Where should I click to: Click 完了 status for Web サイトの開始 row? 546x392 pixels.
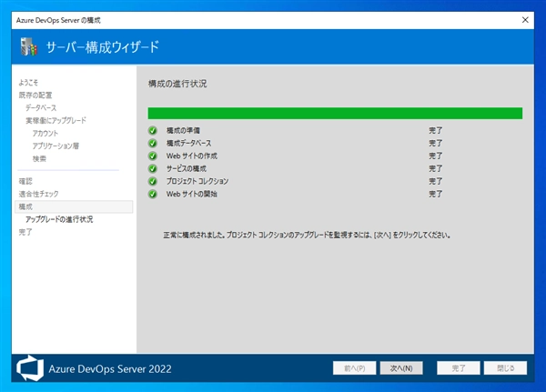[435, 194]
